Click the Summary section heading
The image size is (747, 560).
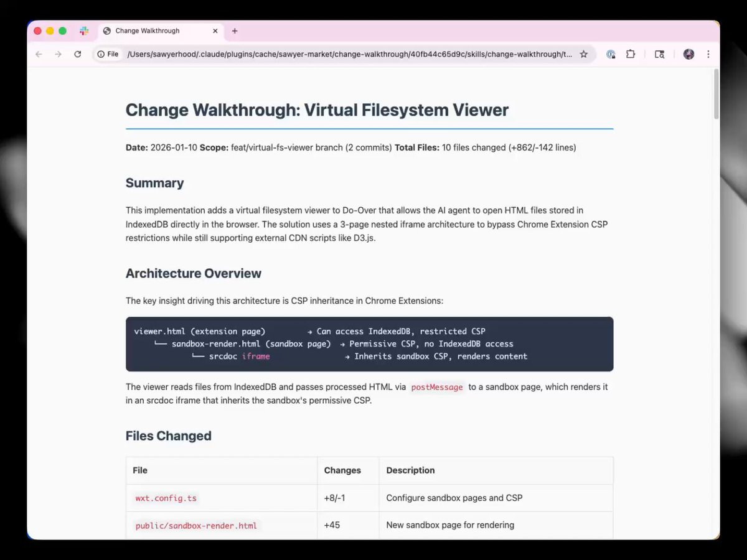coord(154,183)
